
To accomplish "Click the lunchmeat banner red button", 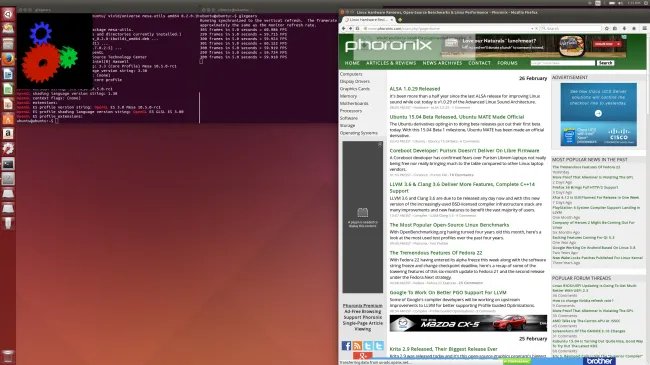I will click(x=608, y=44).
